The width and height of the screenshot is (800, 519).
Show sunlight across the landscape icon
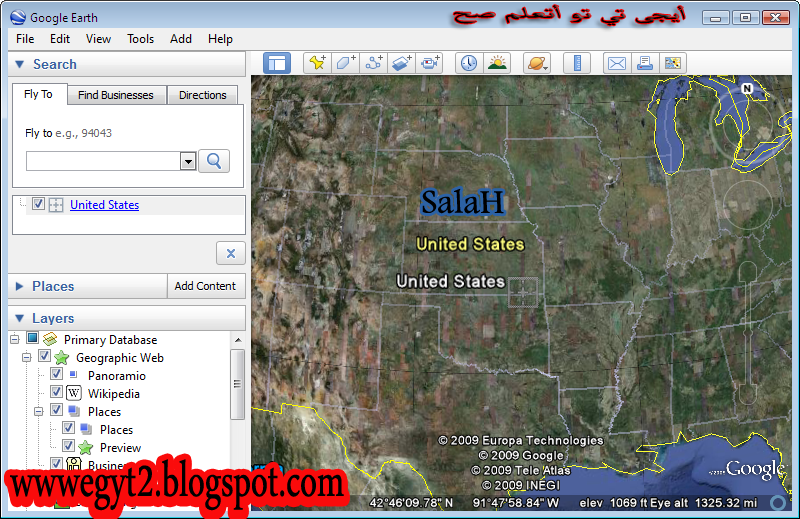coord(497,63)
